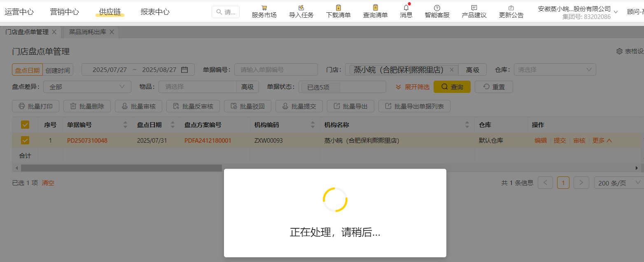Click the 单据编号 input field

(x=276, y=70)
